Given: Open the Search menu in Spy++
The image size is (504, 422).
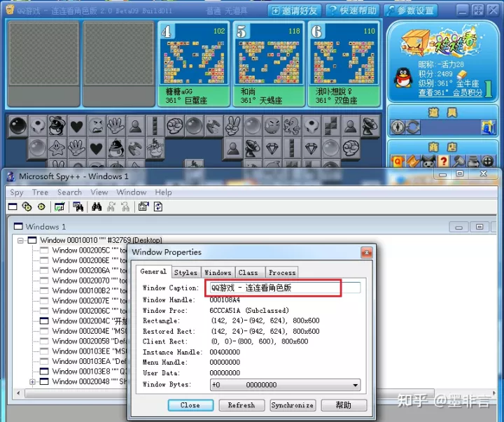Looking at the screenshot, I should (x=69, y=192).
